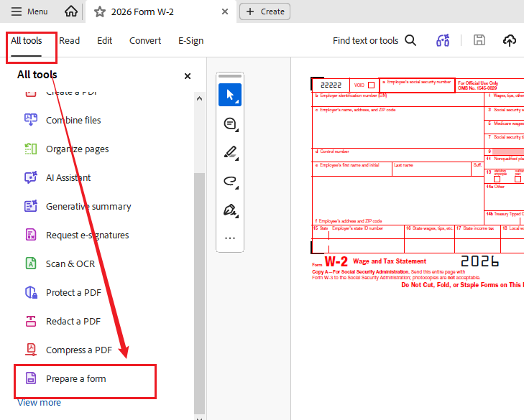Viewport: 524px width, 420px height.
Task: Click the Employer identification number (EIN) field
Action: (x=397, y=100)
